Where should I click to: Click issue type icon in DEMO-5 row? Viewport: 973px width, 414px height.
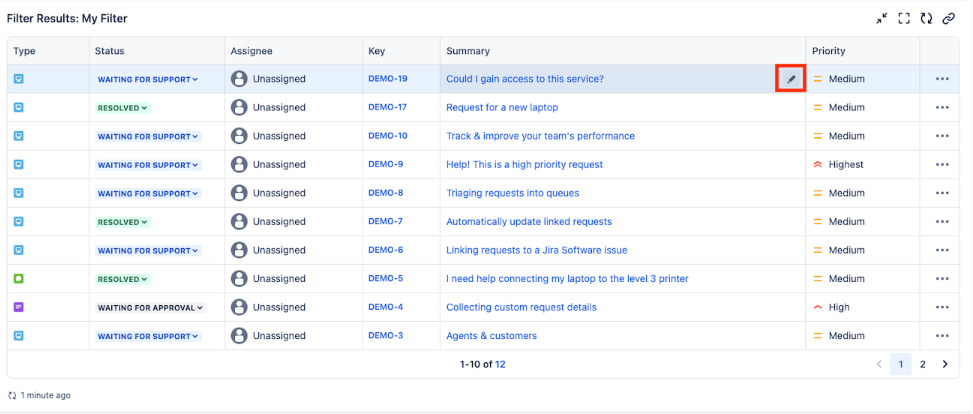click(19, 279)
